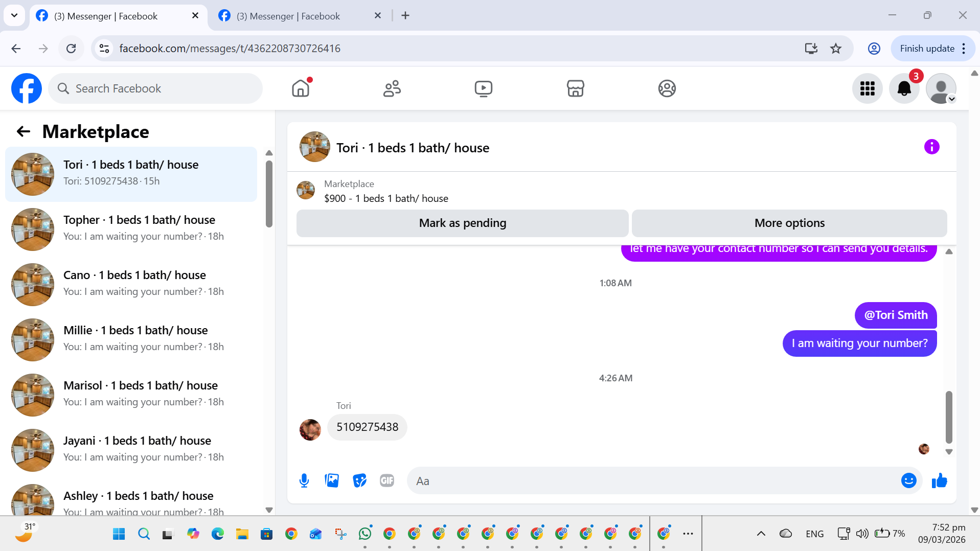Screen dimensions: 980x551
Task: Click the chat messages scrollbar thumb
Action: [949, 417]
